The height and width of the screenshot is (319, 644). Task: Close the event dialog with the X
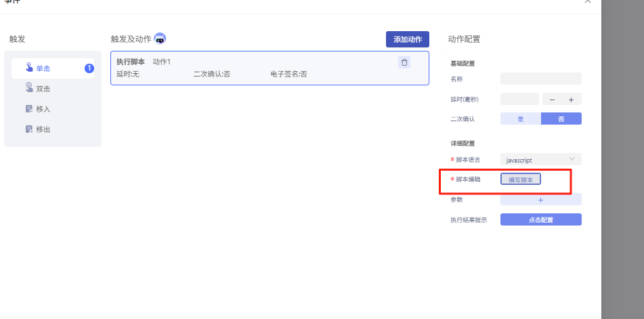(588, 1)
